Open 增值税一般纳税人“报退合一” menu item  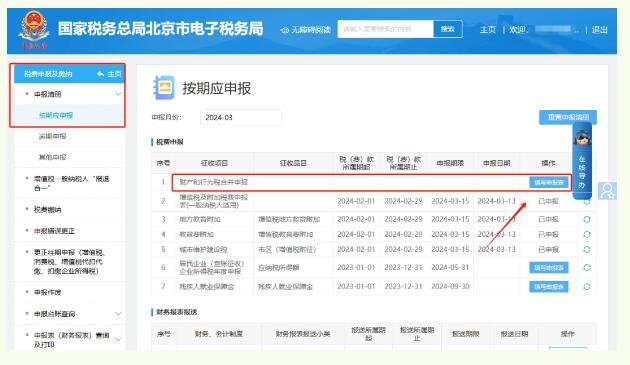(x=71, y=183)
